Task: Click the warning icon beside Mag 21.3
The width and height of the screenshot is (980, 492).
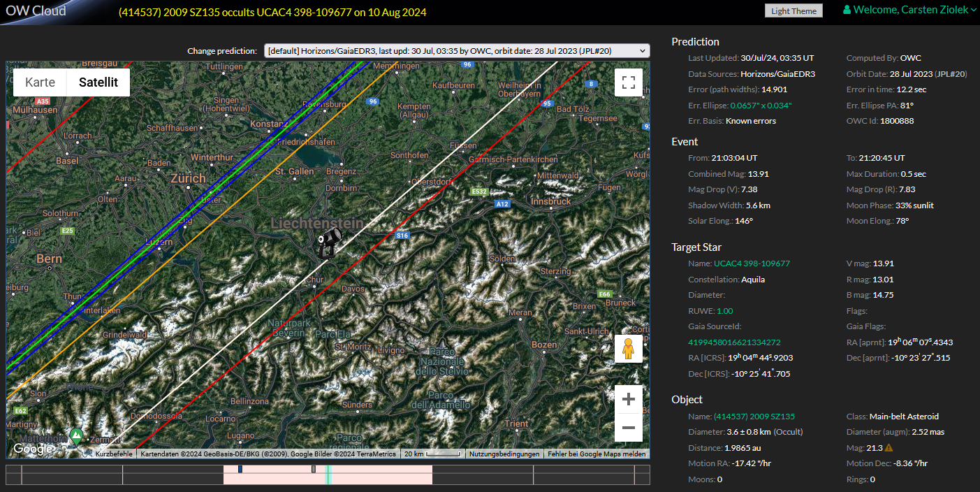Action: (x=889, y=448)
